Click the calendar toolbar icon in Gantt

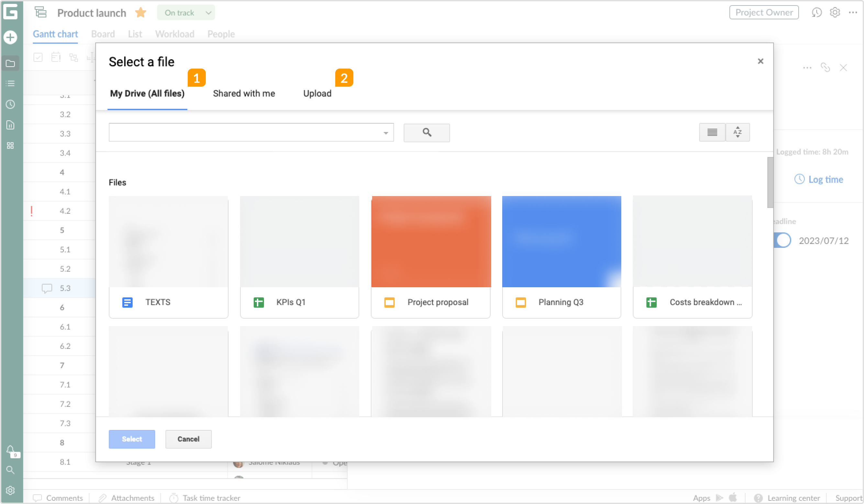pos(56,57)
